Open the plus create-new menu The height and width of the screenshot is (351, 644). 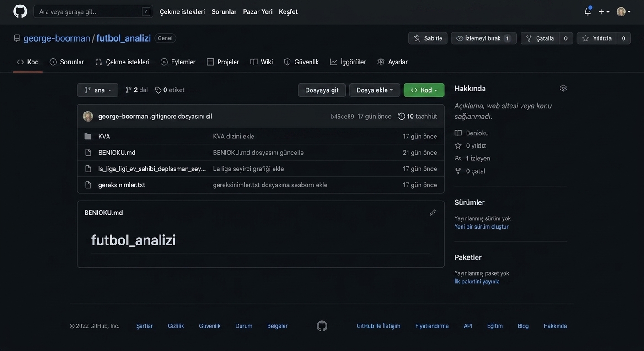point(604,11)
